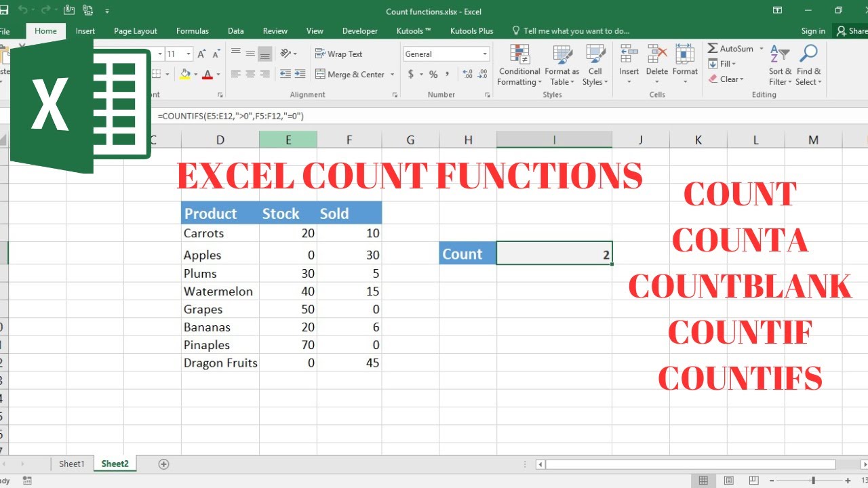The image size is (868, 488).
Task: Open the Kutools Plus tab
Action: (x=472, y=31)
